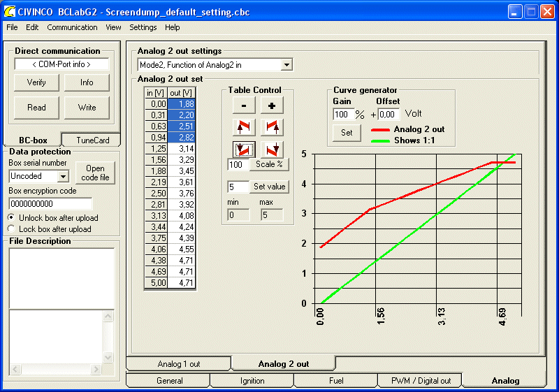Click the Info button

point(87,82)
